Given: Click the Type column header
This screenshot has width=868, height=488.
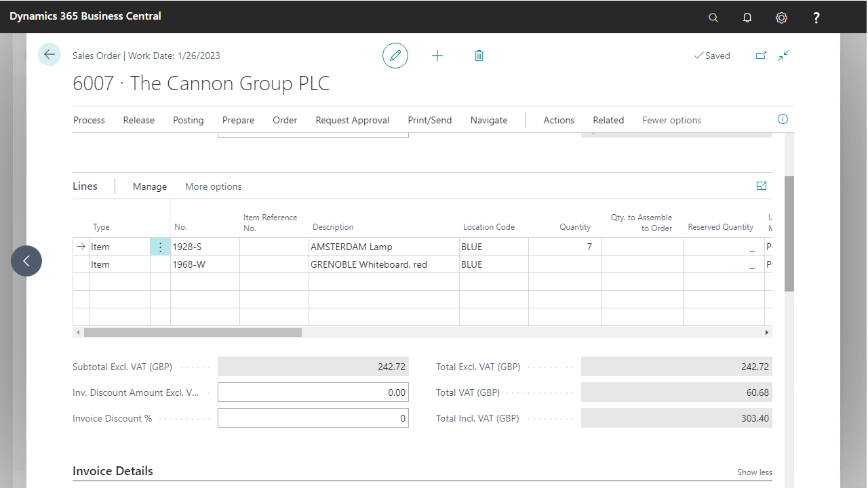Looking at the screenshot, I should pyautogui.click(x=101, y=227).
